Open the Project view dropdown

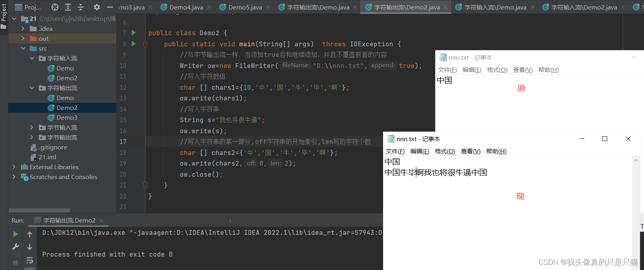(28, 7)
